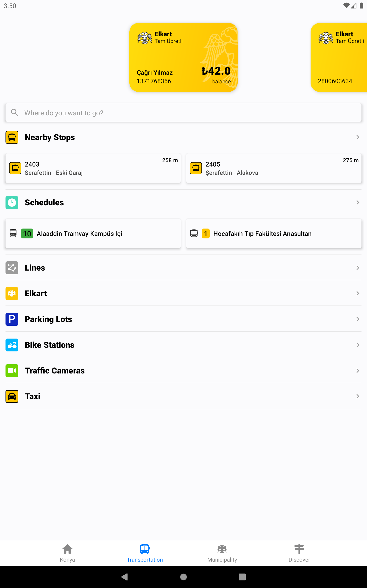Tap the green Traffic Cameras icon
The width and height of the screenshot is (367, 588).
tap(12, 370)
